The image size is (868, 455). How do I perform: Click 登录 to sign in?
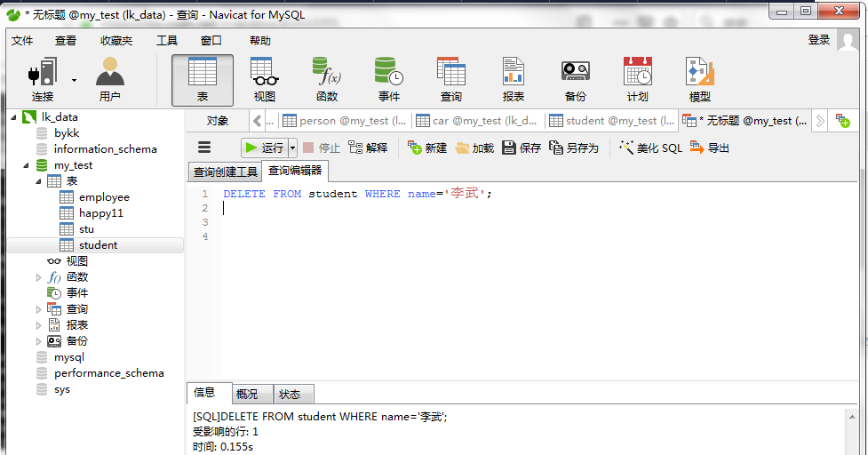(x=819, y=40)
